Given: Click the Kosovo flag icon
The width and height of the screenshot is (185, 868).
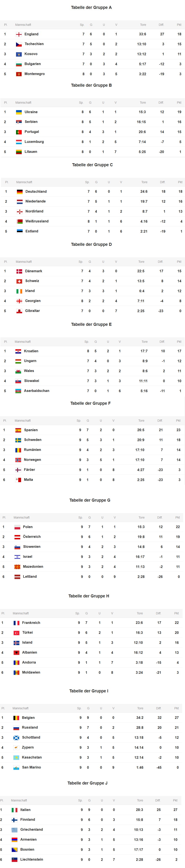Looking at the screenshot, I should click(19, 54).
